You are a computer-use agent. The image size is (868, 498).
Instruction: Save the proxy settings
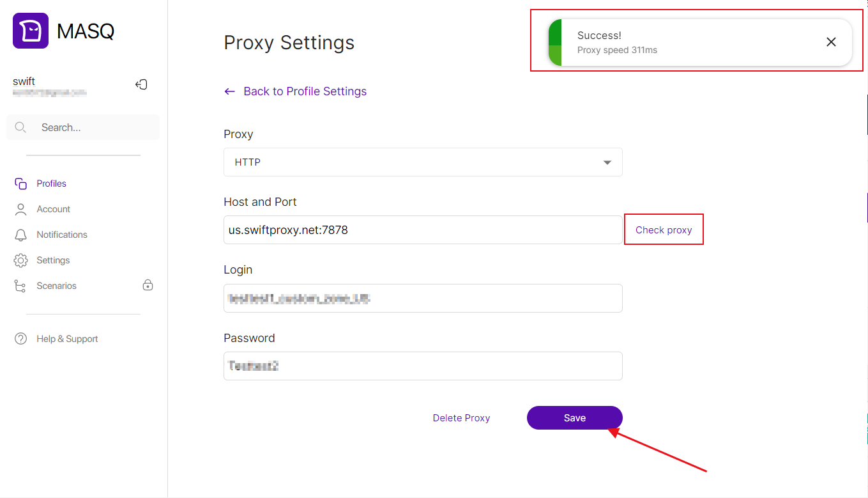tap(574, 417)
